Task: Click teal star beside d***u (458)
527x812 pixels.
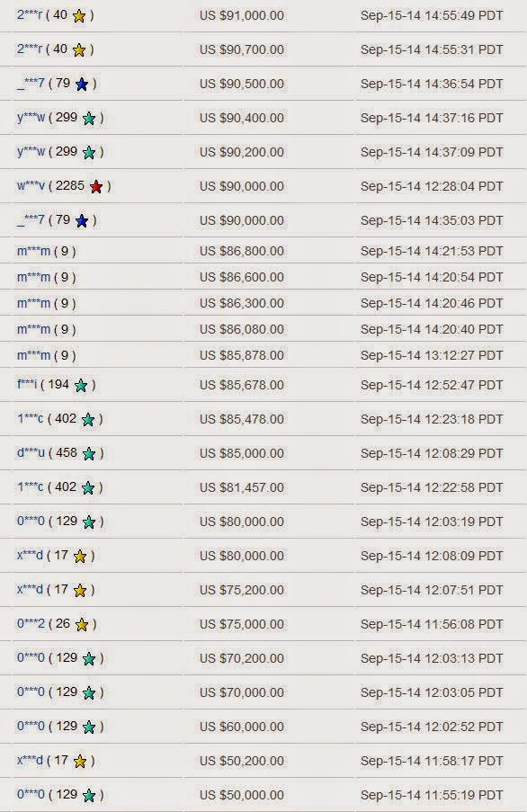Action: [x=89, y=453]
